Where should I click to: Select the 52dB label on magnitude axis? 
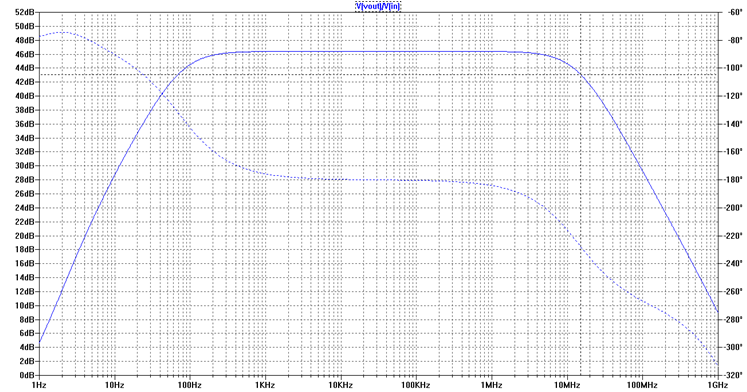(x=26, y=12)
